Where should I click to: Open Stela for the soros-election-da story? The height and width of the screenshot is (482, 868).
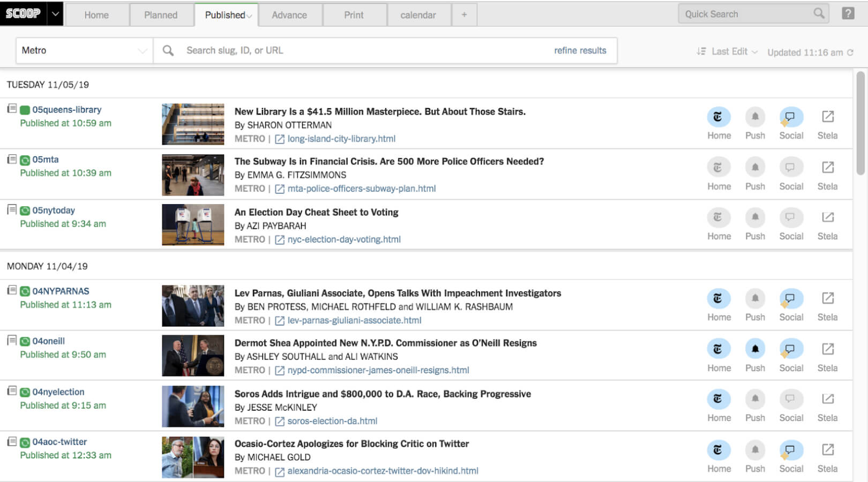[x=827, y=399]
